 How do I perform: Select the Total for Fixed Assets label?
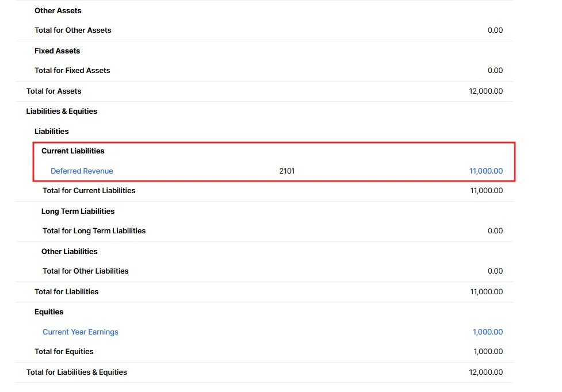click(72, 70)
